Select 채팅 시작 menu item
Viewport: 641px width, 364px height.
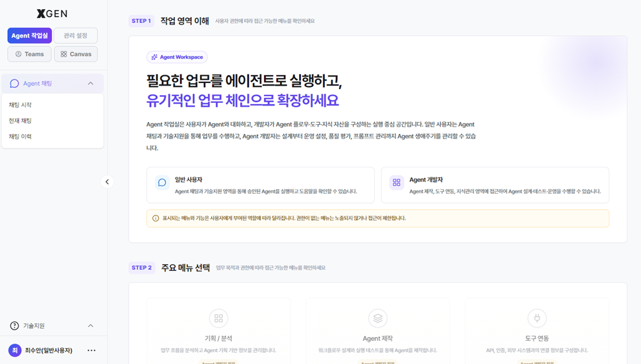coord(20,105)
